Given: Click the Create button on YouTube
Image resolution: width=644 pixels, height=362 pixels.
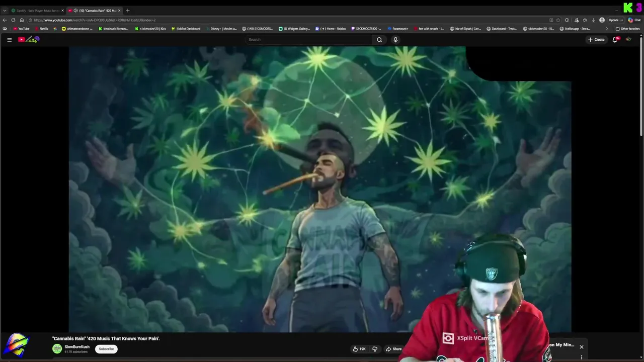Looking at the screenshot, I should click(596, 40).
